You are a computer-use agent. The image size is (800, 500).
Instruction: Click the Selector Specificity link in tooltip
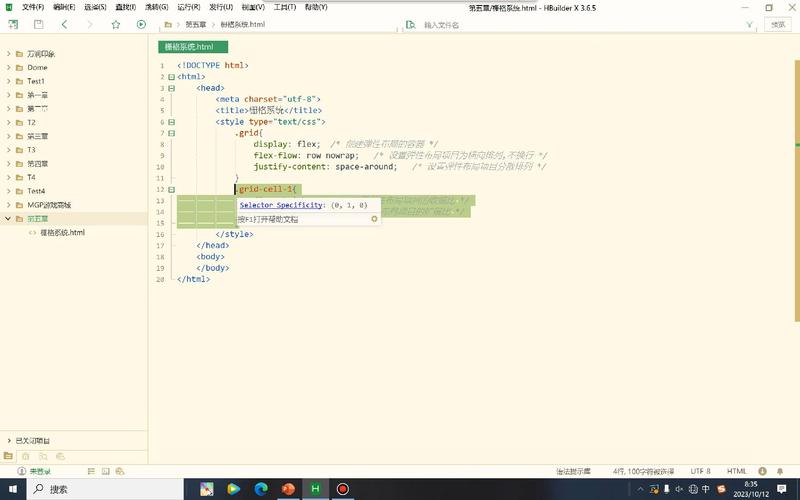tap(281, 205)
